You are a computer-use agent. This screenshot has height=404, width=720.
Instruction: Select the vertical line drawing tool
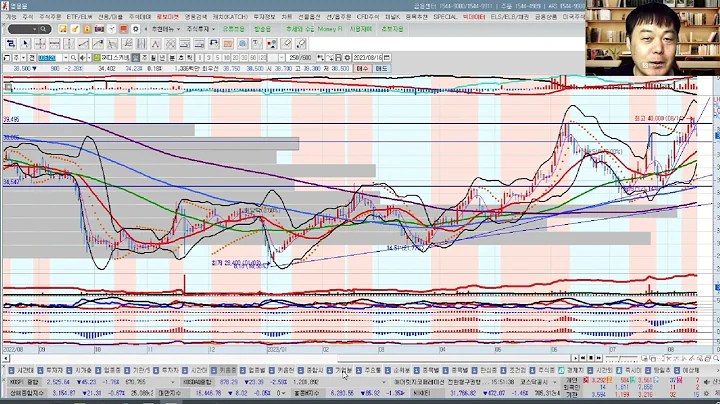[69, 44]
